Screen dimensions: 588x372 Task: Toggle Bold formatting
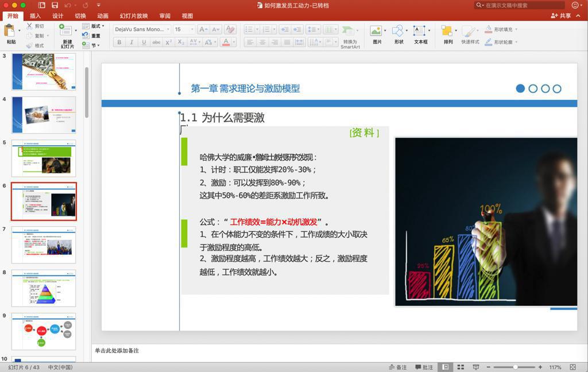click(x=119, y=42)
